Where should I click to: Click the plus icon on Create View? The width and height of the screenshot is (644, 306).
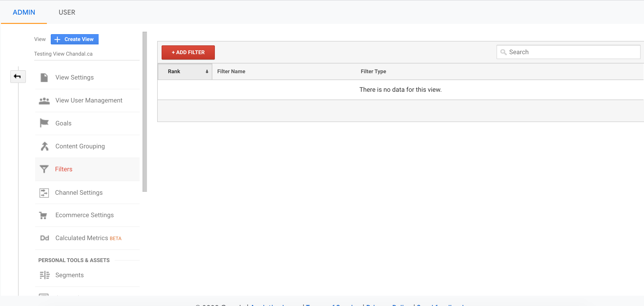coord(57,39)
